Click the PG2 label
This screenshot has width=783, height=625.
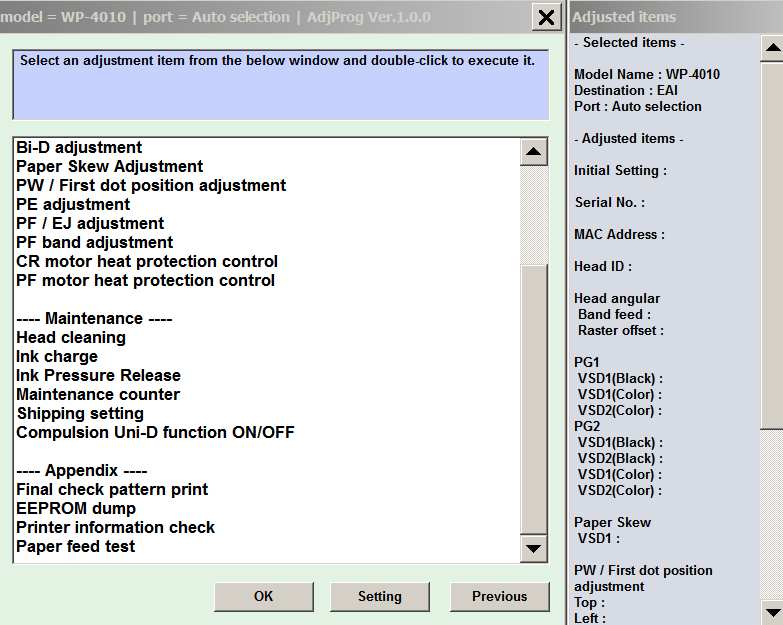587,426
